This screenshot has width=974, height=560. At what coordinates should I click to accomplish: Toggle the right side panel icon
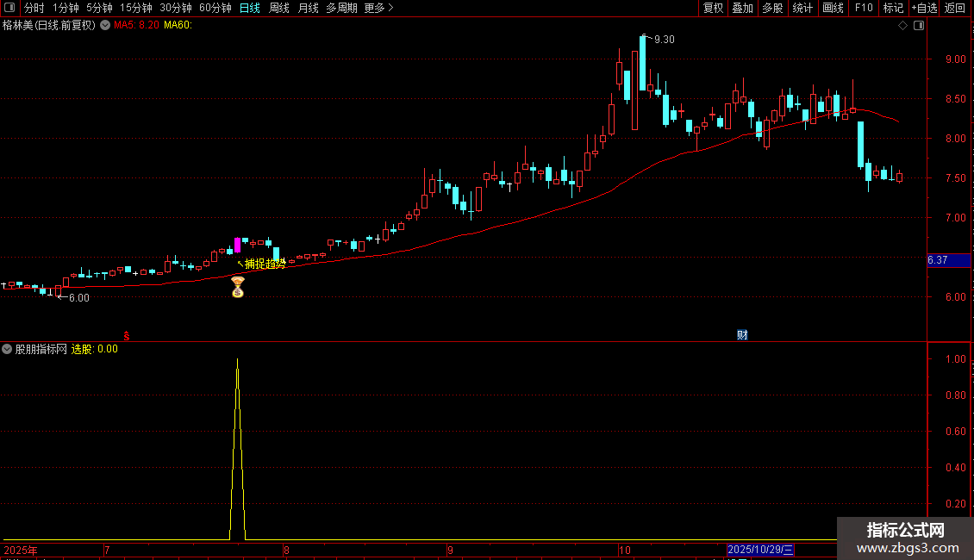[919, 26]
